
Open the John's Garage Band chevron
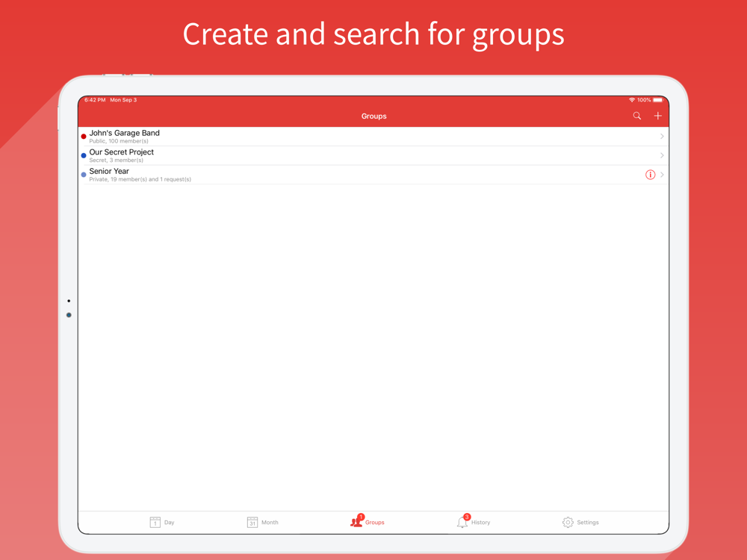[662, 136]
